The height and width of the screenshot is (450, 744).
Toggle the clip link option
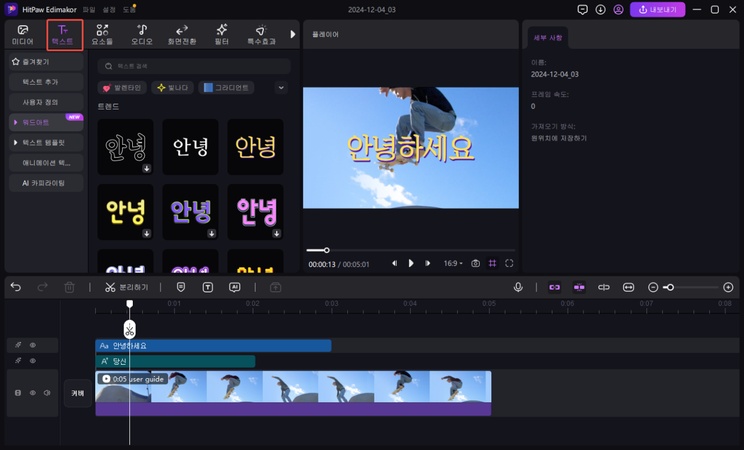click(554, 287)
